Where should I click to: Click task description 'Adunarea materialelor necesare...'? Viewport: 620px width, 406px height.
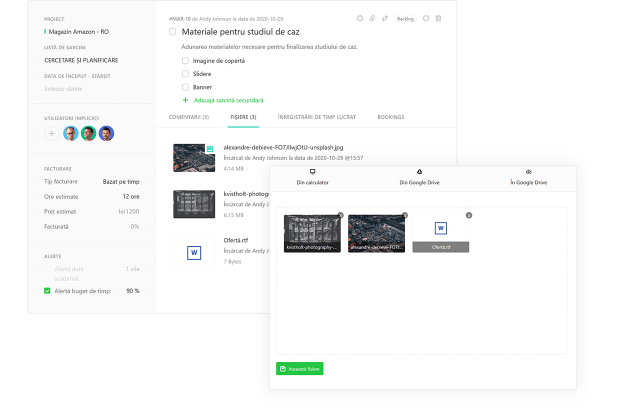click(269, 47)
